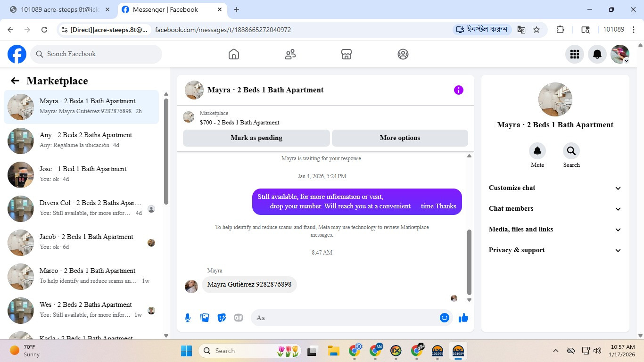
Task: Open the Any 2 Beds 2 Baths conversation
Action: tap(82, 141)
